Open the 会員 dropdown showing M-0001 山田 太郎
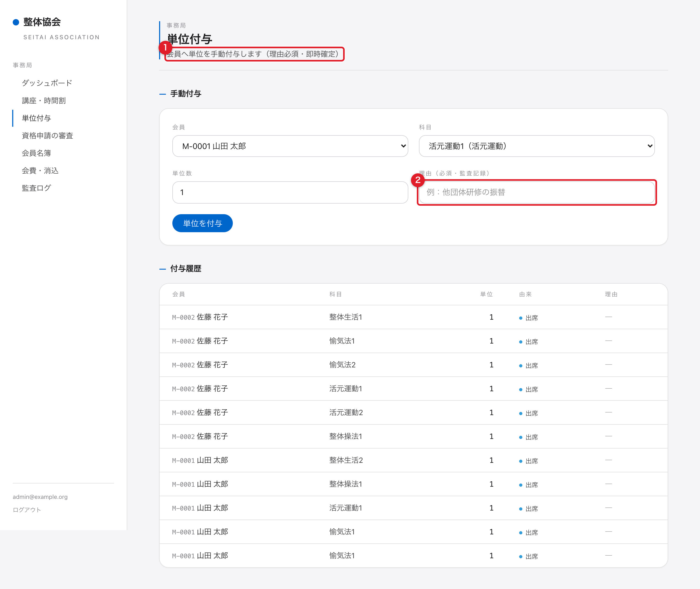The height and width of the screenshot is (589, 700). pyautogui.click(x=290, y=146)
